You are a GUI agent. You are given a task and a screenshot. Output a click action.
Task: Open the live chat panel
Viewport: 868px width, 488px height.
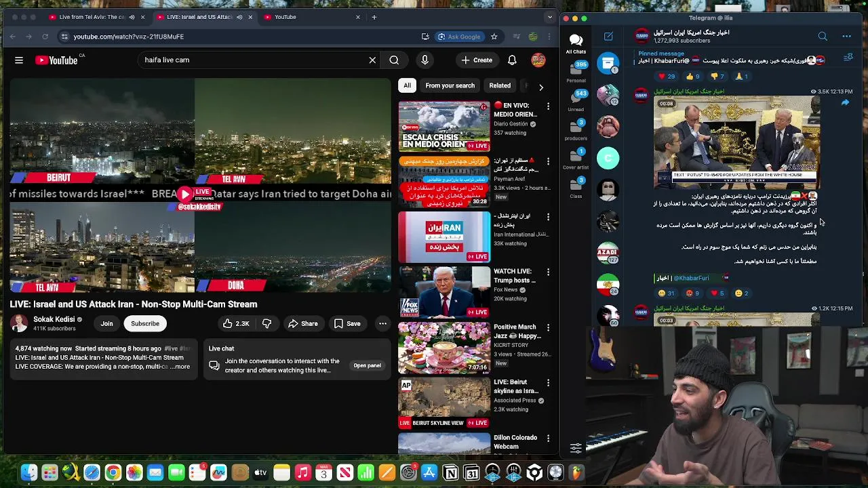(x=367, y=366)
